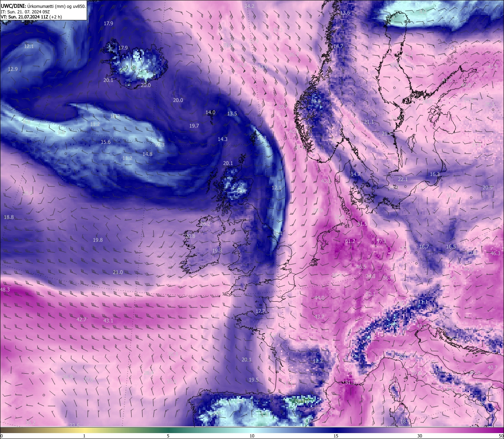Click the legend tick label '50'
Image resolution: width=504 pixels, height=439 pixels.
(x=501, y=436)
